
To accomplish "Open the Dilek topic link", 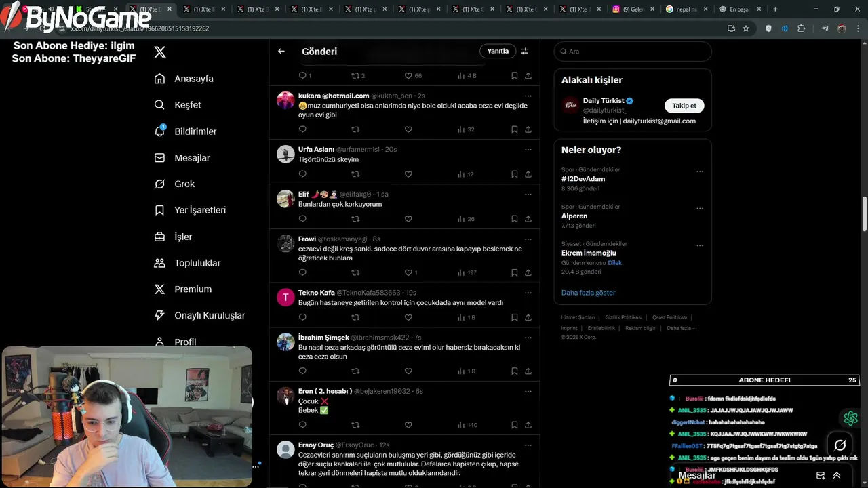I will click(x=614, y=262).
